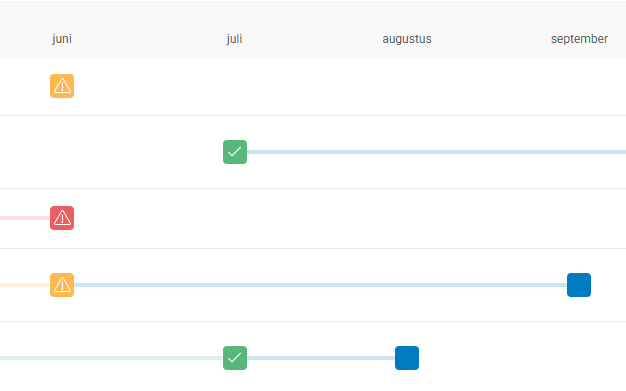The height and width of the screenshot is (391, 626).
Task: Select the juli month header
Action: (234, 39)
